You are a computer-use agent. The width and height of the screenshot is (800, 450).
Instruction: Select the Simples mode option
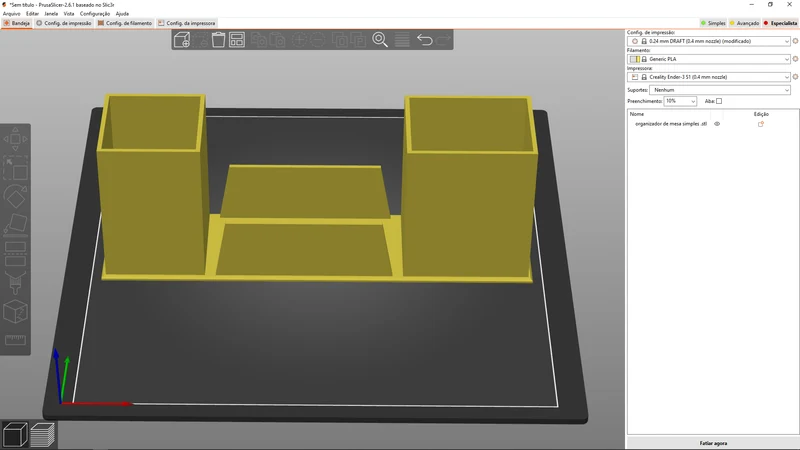713,23
